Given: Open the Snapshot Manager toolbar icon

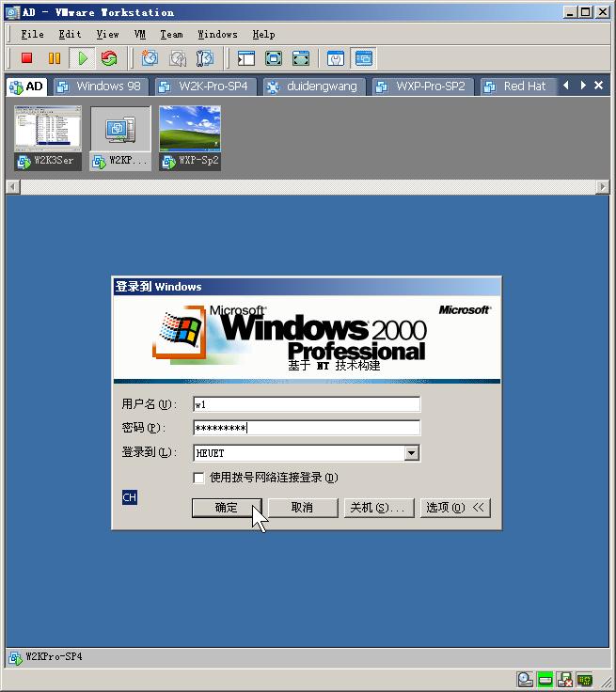Looking at the screenshot, I should tap(205, 58).
